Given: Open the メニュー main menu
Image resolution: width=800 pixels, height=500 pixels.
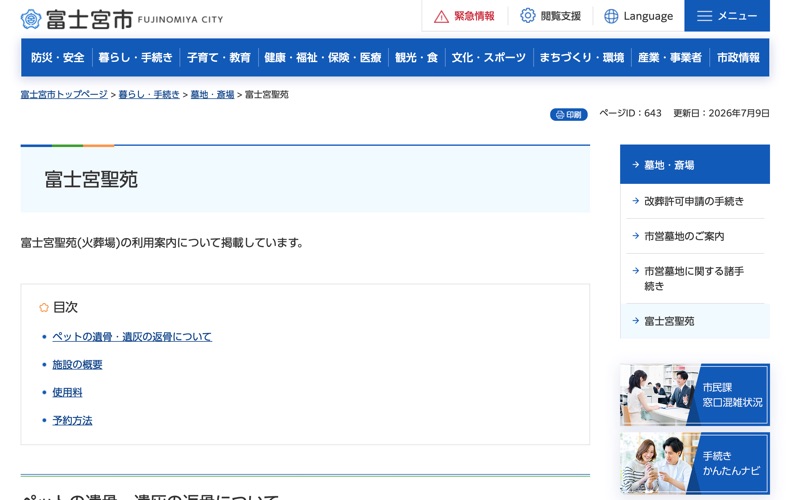Looking at the screenshot, I should coord(727,16).
